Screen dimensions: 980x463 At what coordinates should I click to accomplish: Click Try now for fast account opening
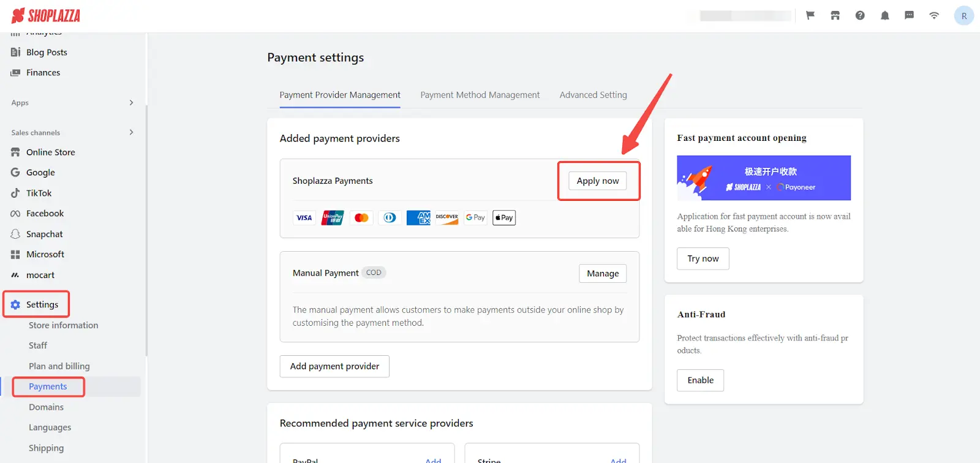[x=703, y=258]
